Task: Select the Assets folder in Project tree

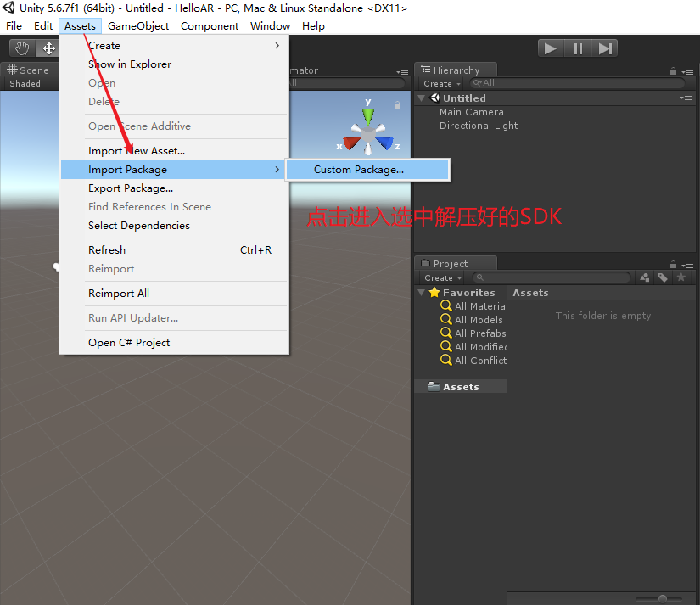Action: pyautogui.click(x=461, y=387)
